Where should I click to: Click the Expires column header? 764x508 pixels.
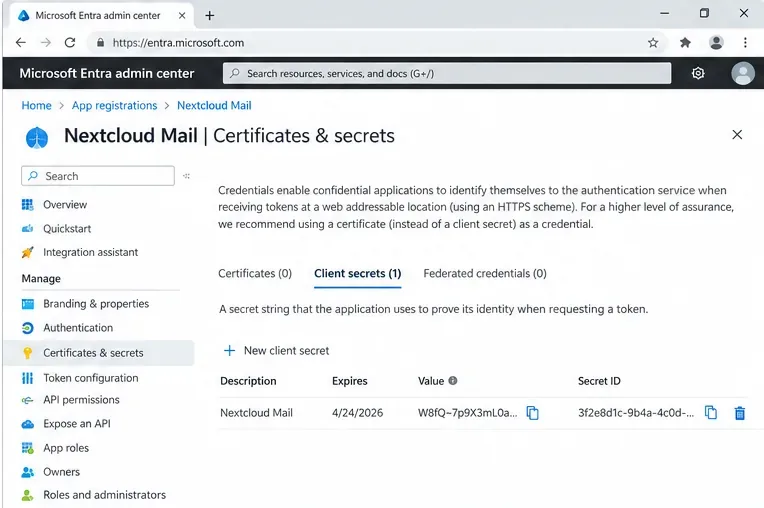coord(350,381)
